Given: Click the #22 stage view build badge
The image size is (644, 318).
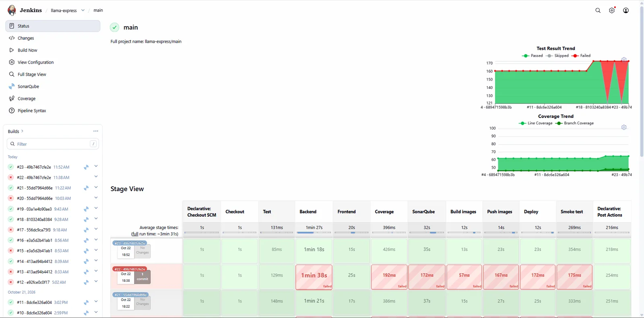Looking at the screenshot, I should coord(130,269).
